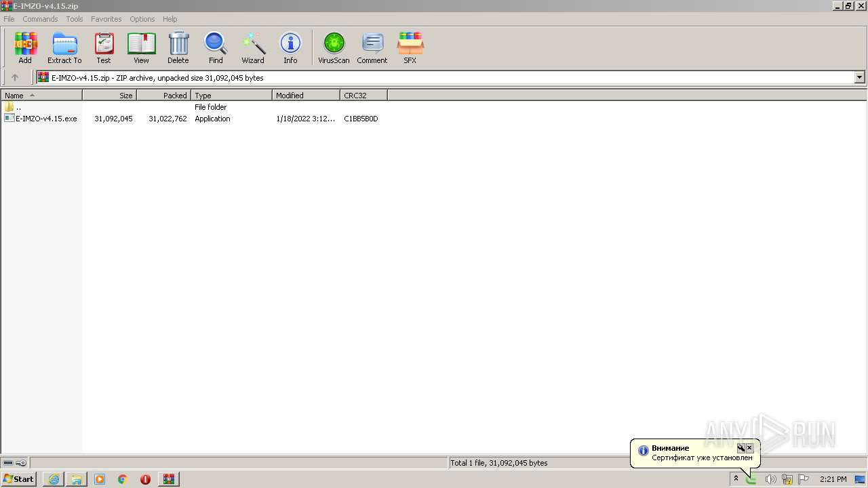868x488 pixels.
Task: Click the CRC32 value C1BB5B0D
Action: 361,119
